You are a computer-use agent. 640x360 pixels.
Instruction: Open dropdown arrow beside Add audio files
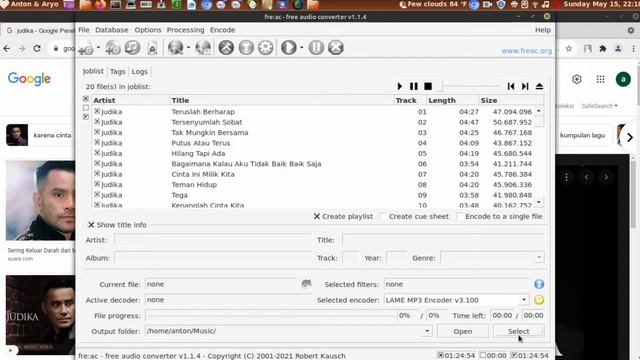pos(98,48)
